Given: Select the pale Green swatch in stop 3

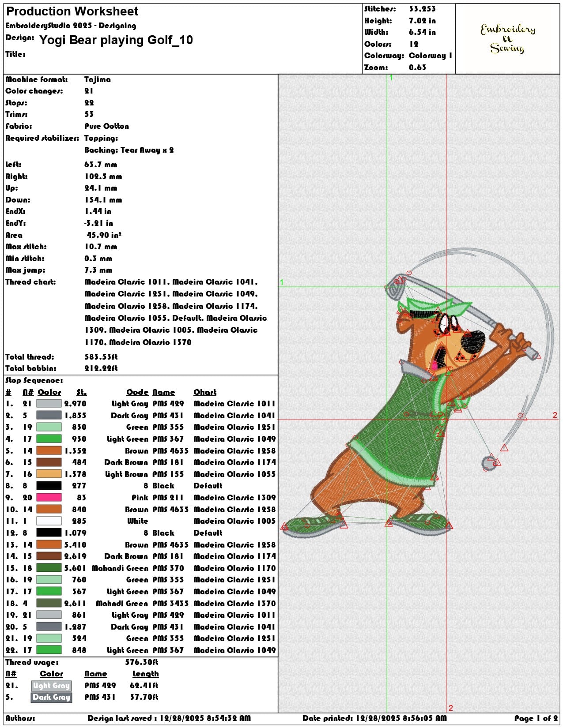Looking at the screenshot, I should 49,427.
